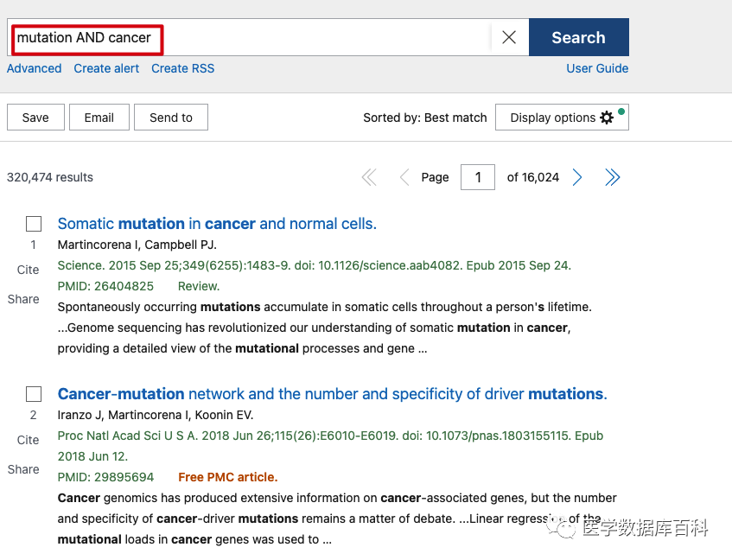The width and height of the screenshot is (732, 560).
Task: Click the Science 2015 citation line
Action: 315,265
